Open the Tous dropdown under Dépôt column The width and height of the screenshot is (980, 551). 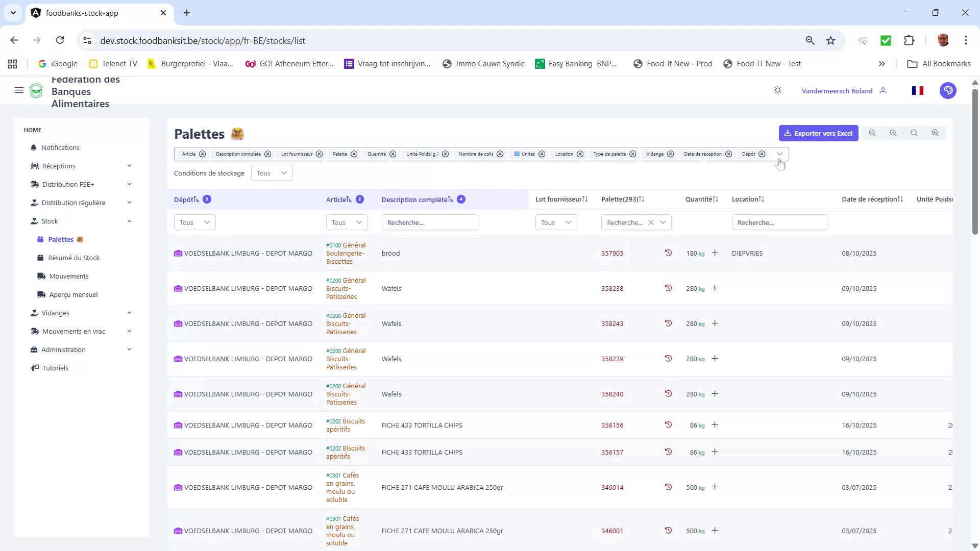(194, 222)
